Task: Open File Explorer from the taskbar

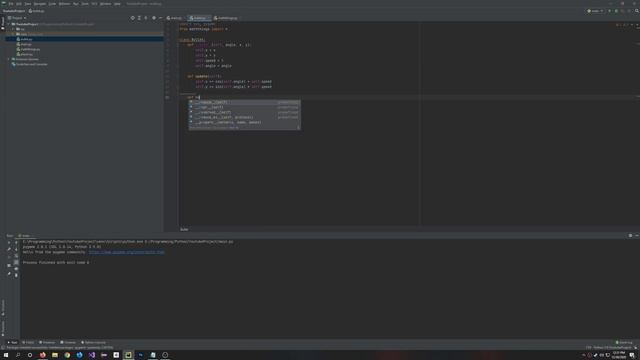Action: tap(55, 355)
